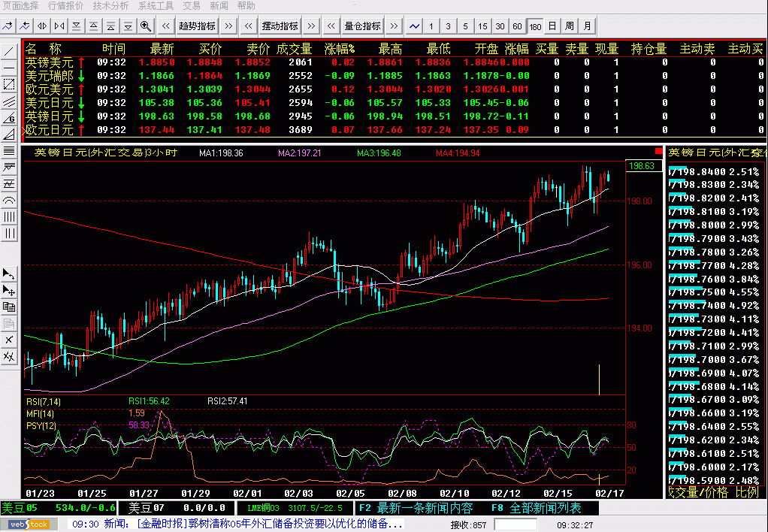Click the single X delete drawing icon
Image resolution: width=768 pixels, height=532 pixels.
point(9,340)
